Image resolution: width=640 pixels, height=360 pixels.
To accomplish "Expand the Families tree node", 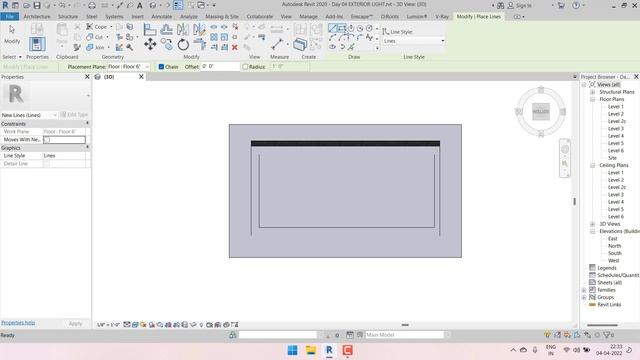I will tap(584, 290).
